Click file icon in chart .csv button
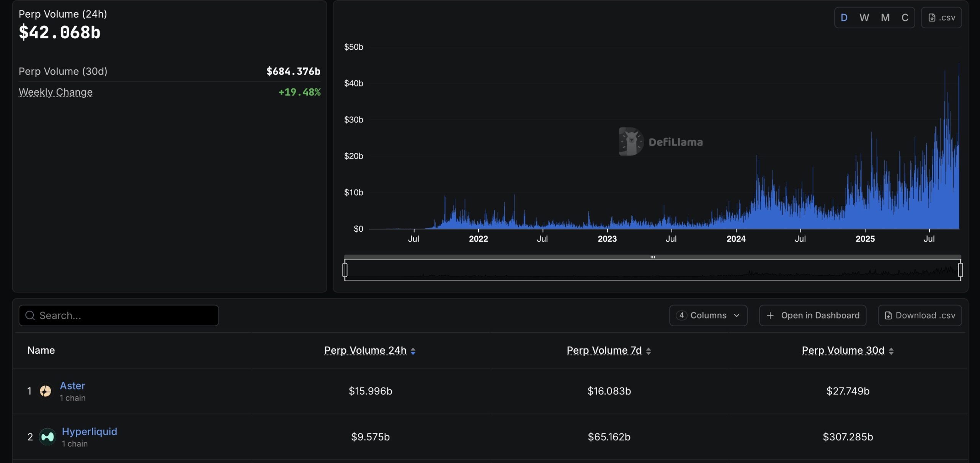 (x=932, y=18)
